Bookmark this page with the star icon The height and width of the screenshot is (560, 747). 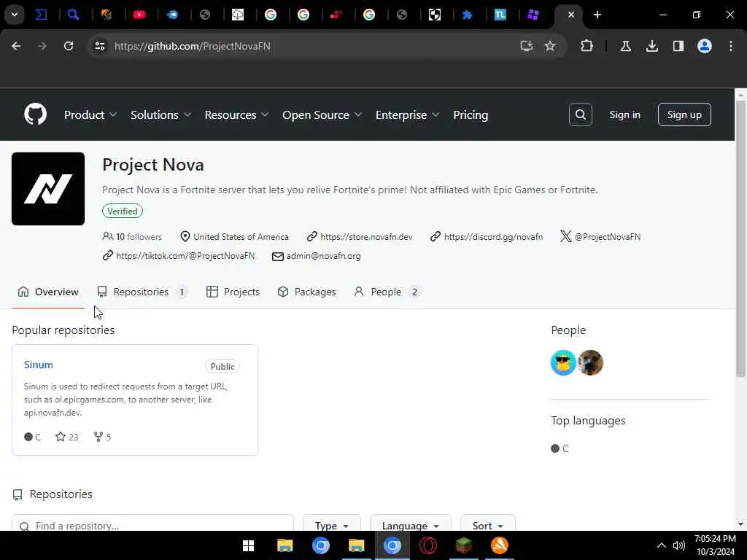550,46
